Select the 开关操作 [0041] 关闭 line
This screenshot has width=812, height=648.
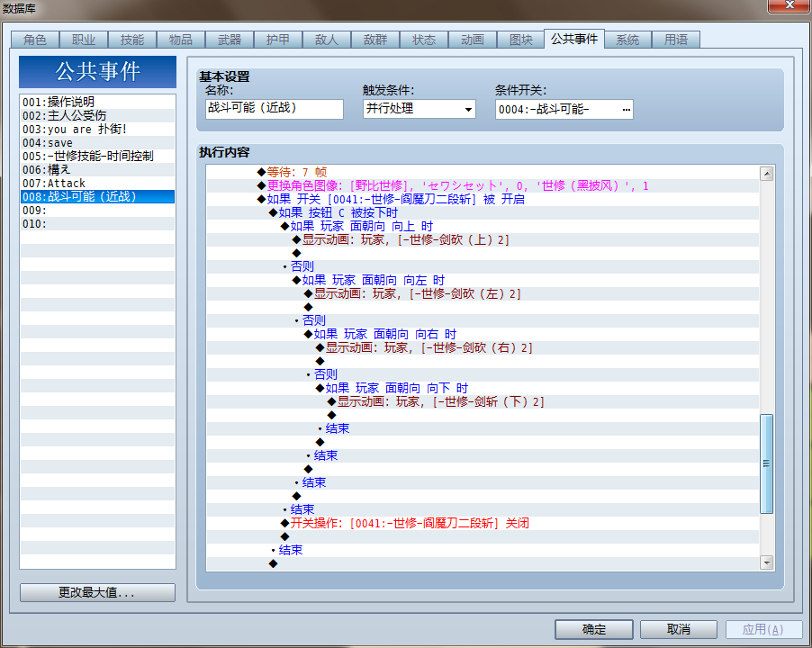pos(483,523)
